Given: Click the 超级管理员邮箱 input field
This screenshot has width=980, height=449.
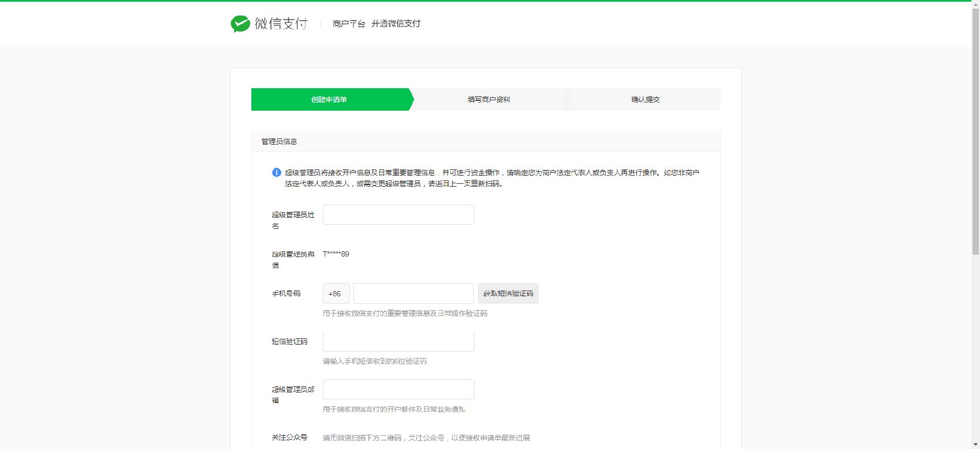Looking at the screenshot, I should pyautogui.click(x=398, y=390).
